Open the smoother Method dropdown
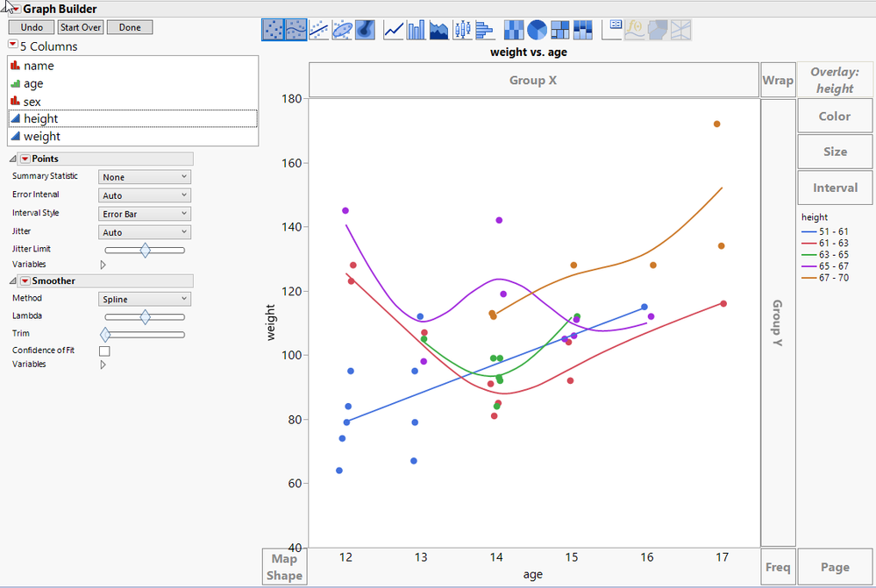This screenshot has width=876, height=588. (145, 300)
